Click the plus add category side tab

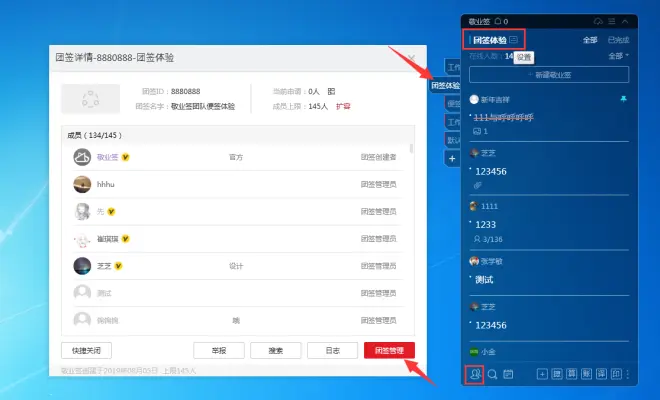click(452, 159)
